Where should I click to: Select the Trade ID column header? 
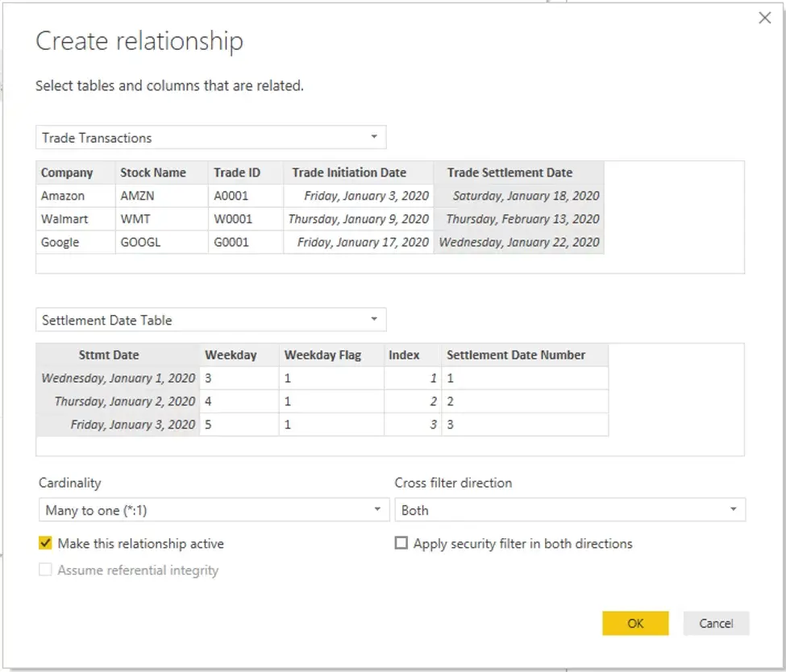(x=246, y=173)
